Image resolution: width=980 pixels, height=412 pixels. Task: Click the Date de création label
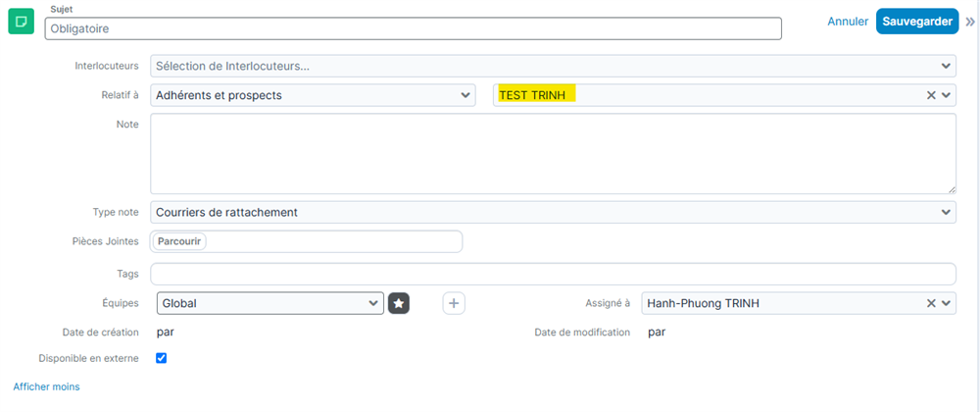click(101, 332)
